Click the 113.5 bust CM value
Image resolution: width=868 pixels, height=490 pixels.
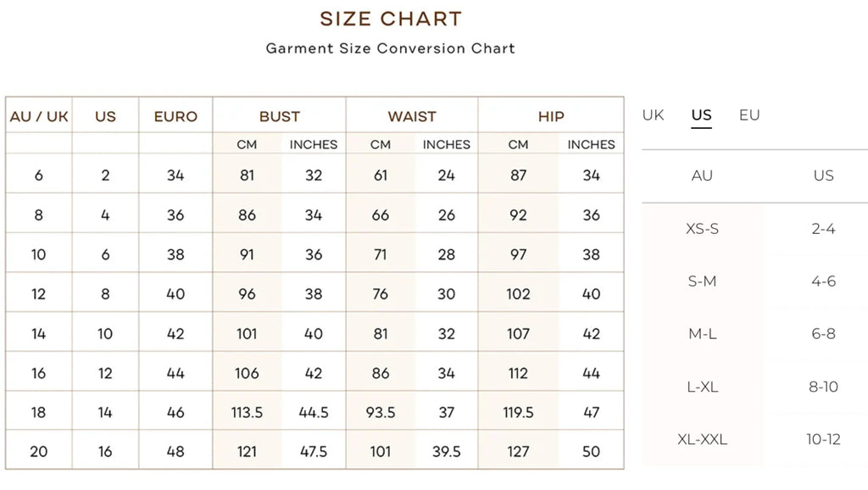[247, 413]
